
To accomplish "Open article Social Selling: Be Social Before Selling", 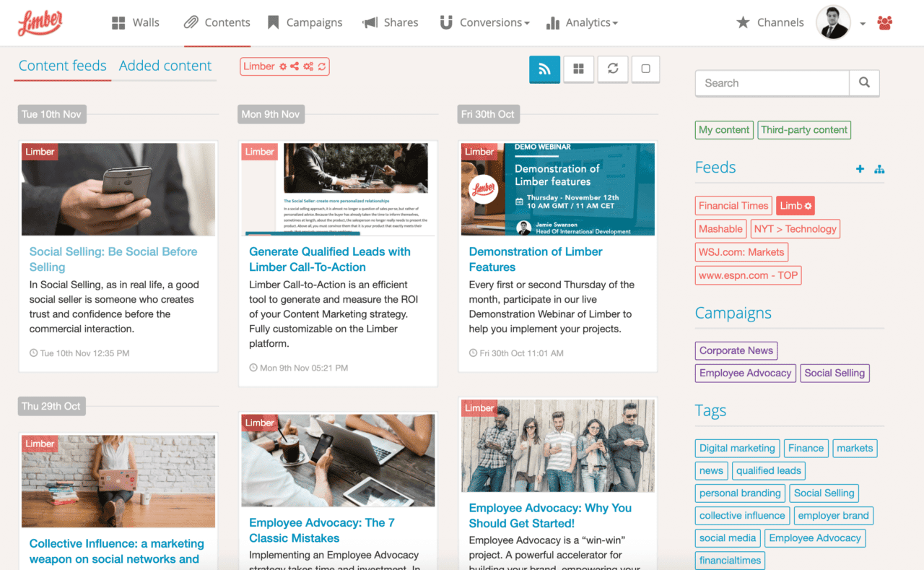I will click(x=113, y=259).
